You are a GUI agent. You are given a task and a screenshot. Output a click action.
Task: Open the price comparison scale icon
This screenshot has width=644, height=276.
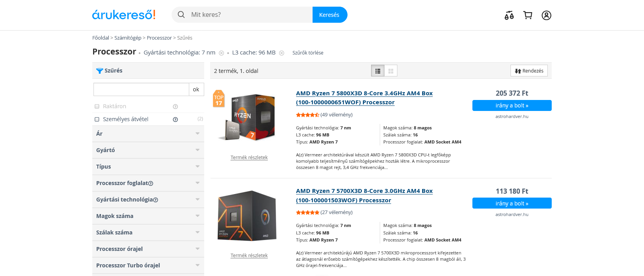point(509,15)
